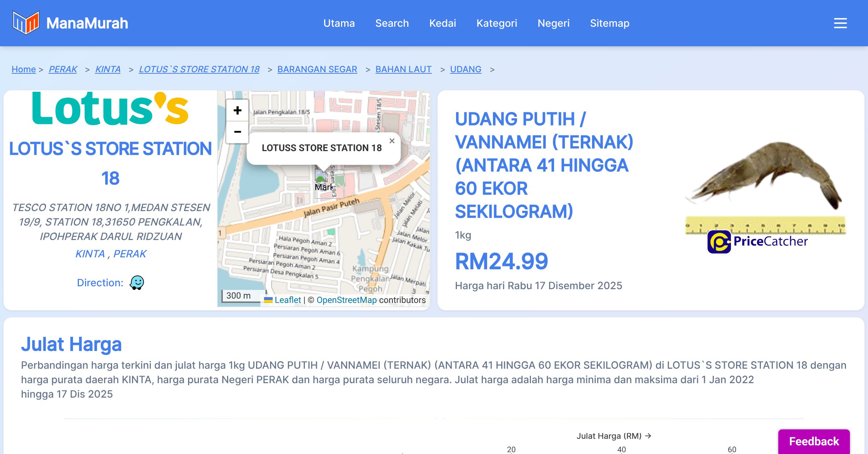This screenshot has height=454, width=868.
Task: Go to Search page
Action: tap(392, 23)
